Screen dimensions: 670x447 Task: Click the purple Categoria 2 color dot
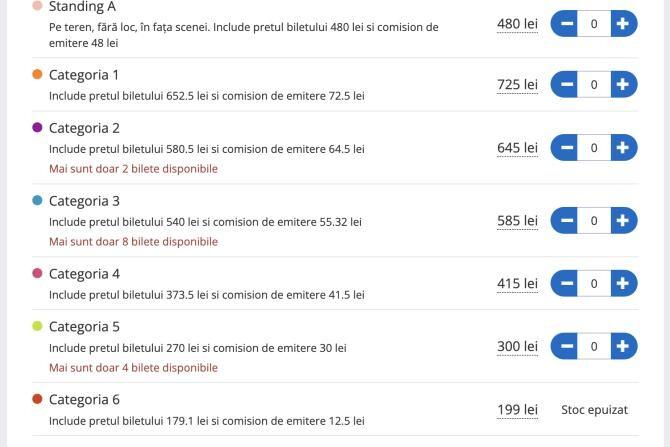[38, 127]
